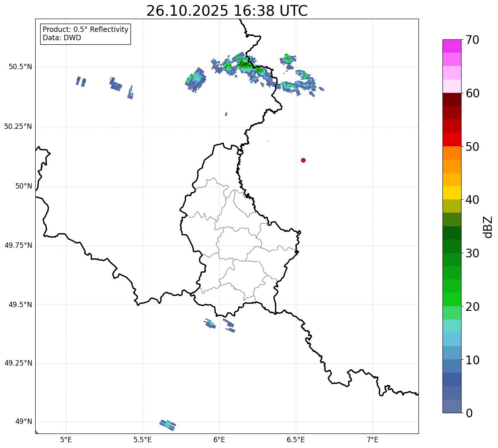Click the green-cored radar echo near 50.45°N 5.85°E
This screenshot has height=448, width=498.
pyautogui.click(x=196, y=80)
